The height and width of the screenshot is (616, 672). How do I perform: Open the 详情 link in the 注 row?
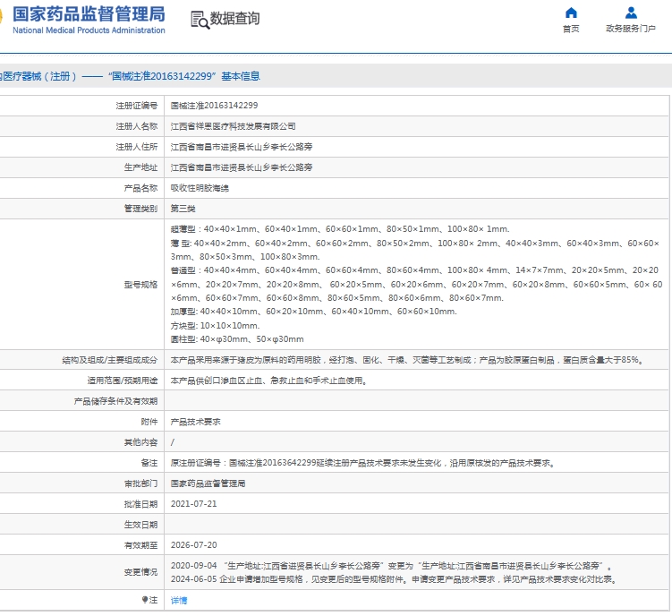179,601
